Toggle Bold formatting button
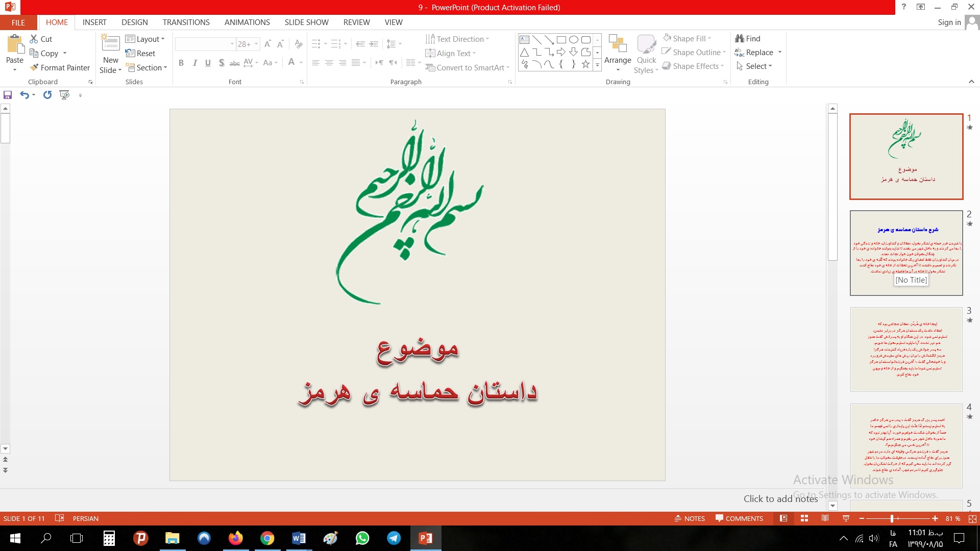This screenshot has height=551, width=980. click(181, 63)
